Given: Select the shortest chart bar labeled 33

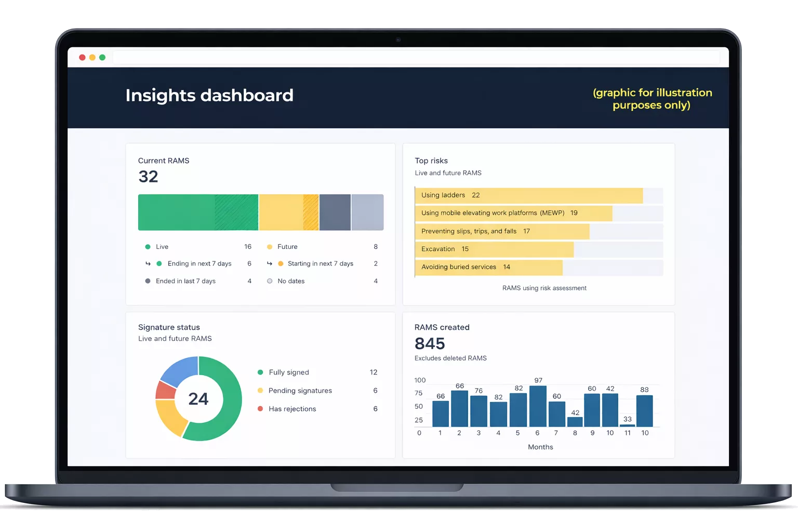Looking at the screenshot, I should (628, 425).
